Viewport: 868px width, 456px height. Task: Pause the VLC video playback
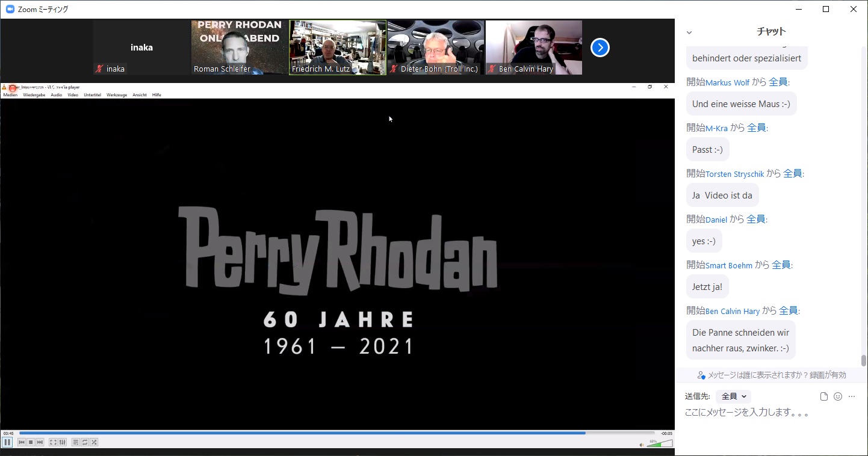point(7,442)
